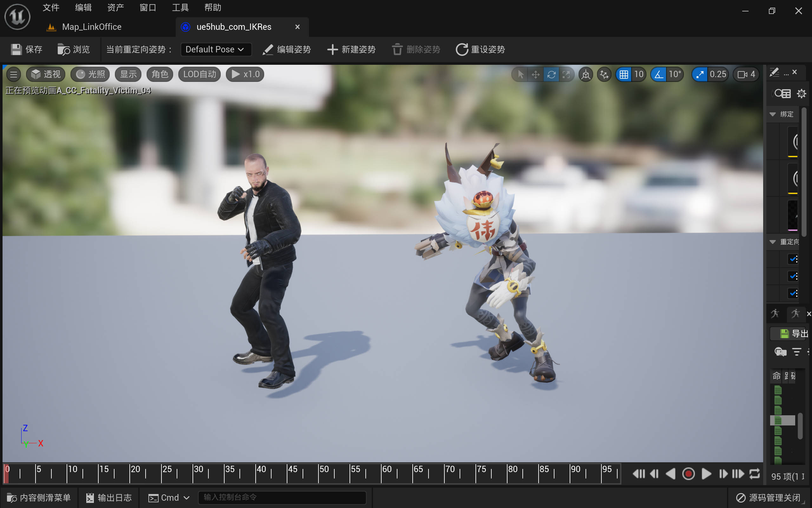Open the Character (角色) dropdown
812x508 pixels.
160,74
